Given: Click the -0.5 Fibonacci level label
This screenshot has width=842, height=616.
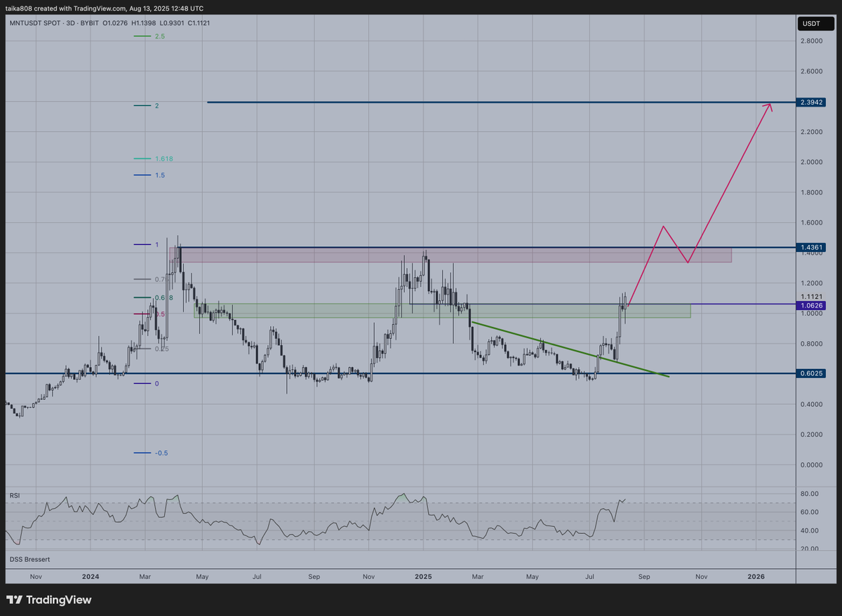Looking at the screenshot, I should coord(161,453).
